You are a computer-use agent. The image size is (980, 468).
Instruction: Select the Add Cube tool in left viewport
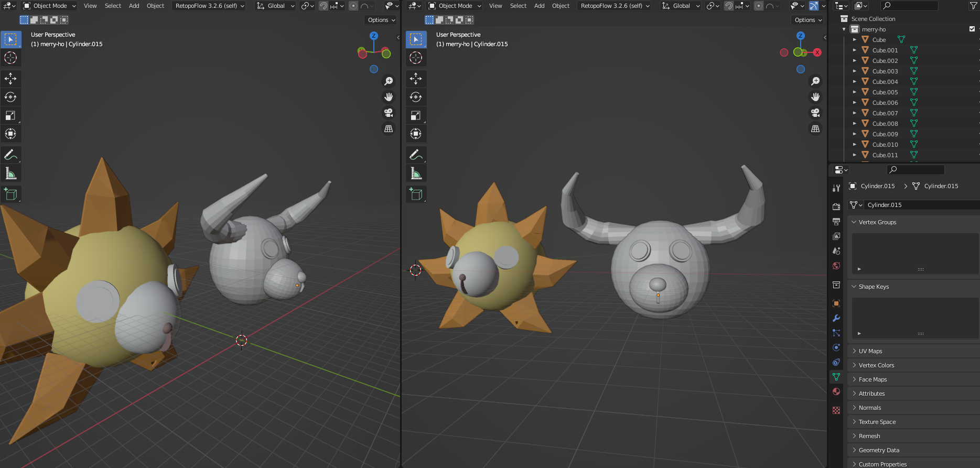tap(10, 194)
